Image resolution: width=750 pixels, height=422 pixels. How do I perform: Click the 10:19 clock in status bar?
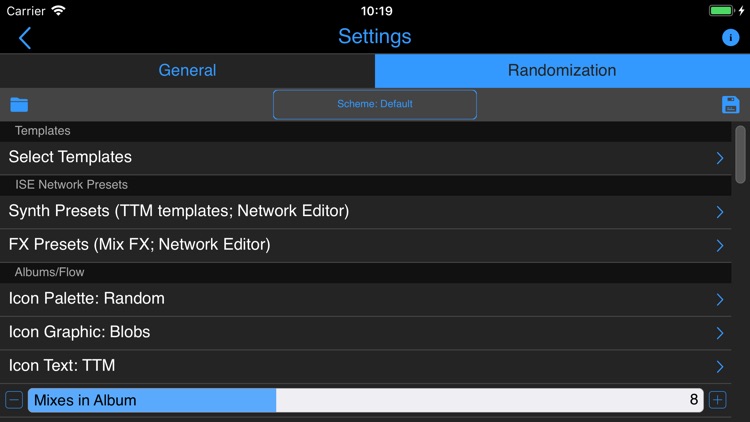tap(376, 11)
